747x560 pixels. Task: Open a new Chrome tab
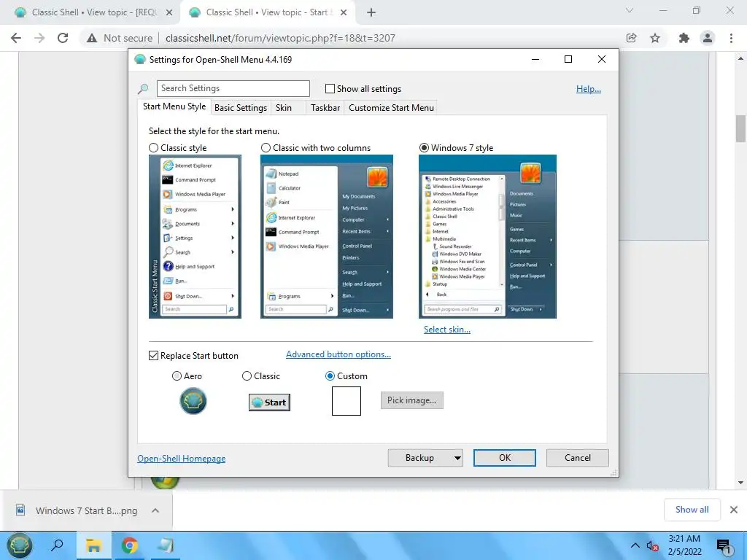pos(371,13)
